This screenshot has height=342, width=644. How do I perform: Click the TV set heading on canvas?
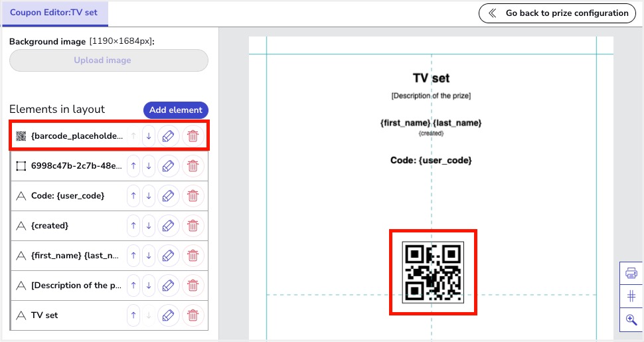tap(432, 78)
